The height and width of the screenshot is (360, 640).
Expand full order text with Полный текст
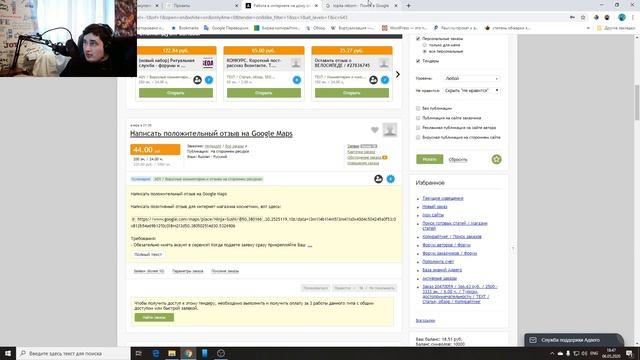pos(148,254)
